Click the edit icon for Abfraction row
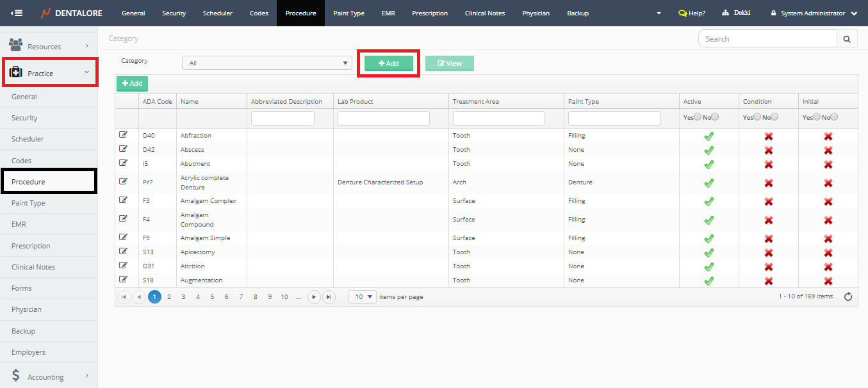Screen dimensions: 868x388 point(123,135)
